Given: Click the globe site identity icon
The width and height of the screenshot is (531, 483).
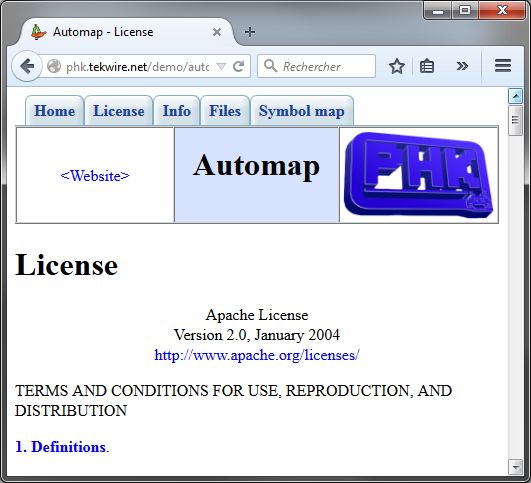Looking at the screenshot, I should point(54,66).
